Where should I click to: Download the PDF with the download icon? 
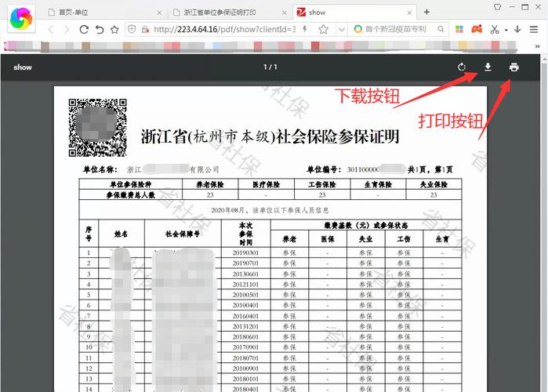pyautogui.click(x=488, y=67)
